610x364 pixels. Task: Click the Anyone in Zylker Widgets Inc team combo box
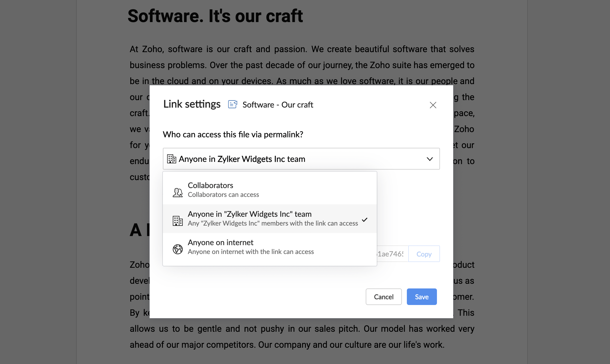point(293,159)
